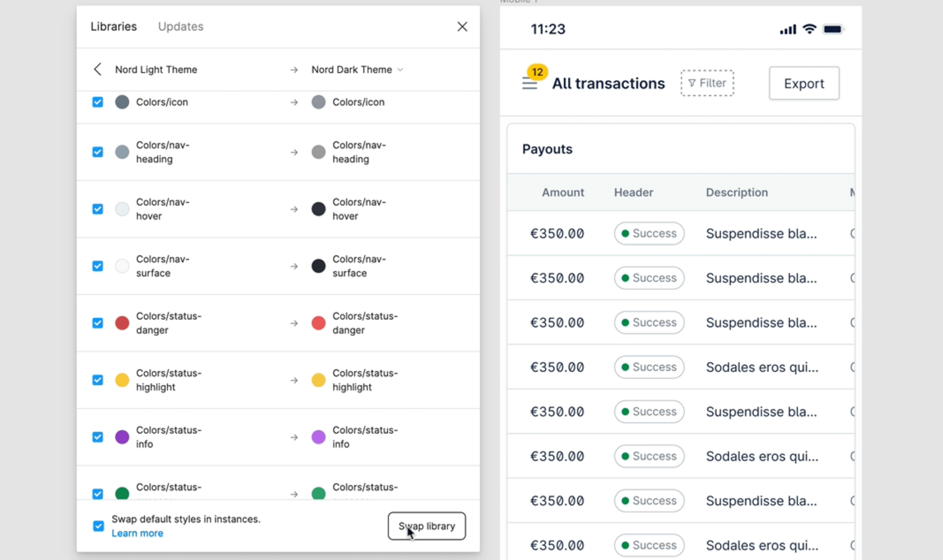Go back with the left chevron arrow

point(98,69)
